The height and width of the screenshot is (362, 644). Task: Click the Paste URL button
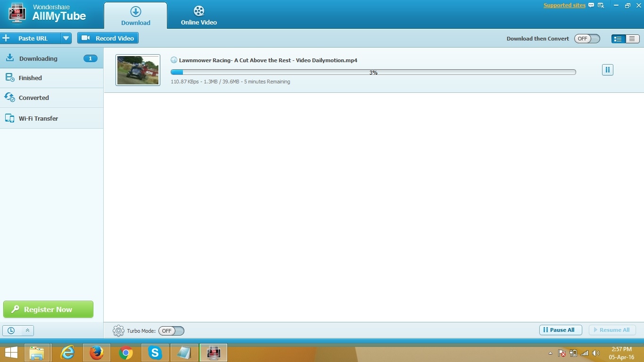(30, 38)
